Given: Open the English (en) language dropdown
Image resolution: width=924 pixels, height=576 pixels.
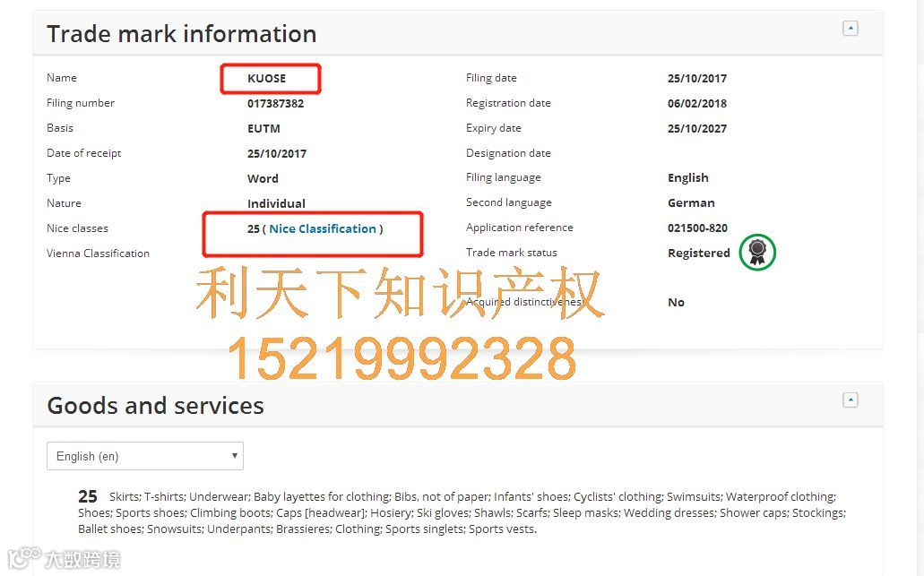Looking at the screenshot, I should click(x=145, y=456).
